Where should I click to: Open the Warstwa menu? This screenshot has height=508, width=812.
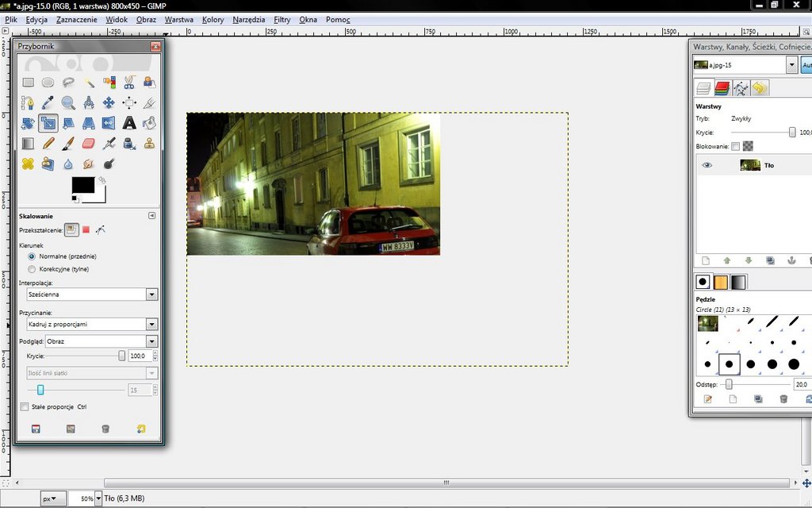tap(179, 20)
